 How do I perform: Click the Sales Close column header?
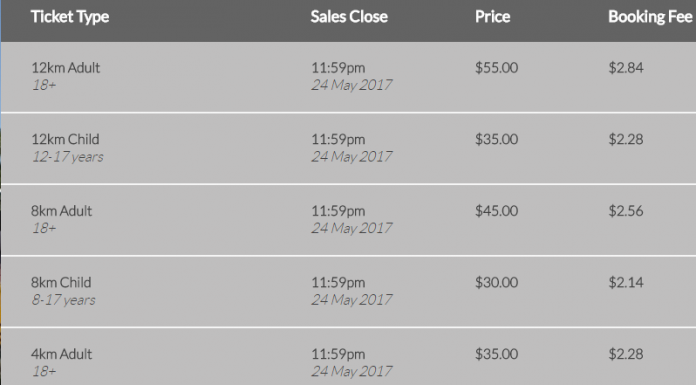click(349, 17)
